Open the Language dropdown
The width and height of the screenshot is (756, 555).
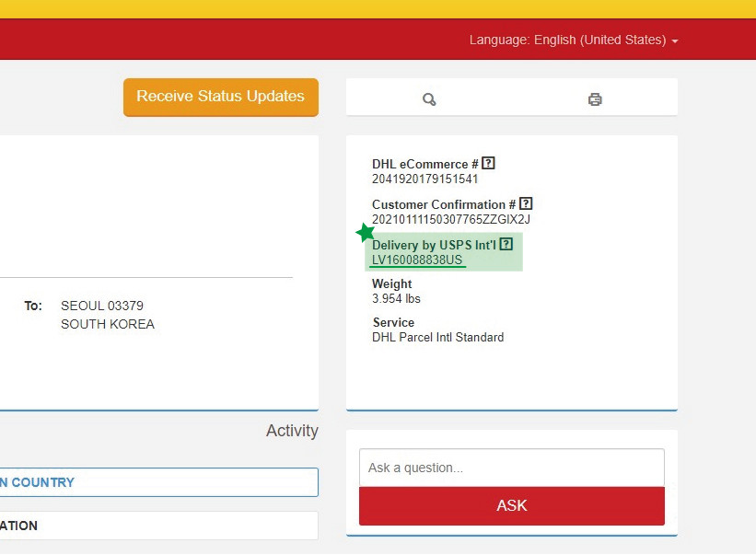pos(574,40)
